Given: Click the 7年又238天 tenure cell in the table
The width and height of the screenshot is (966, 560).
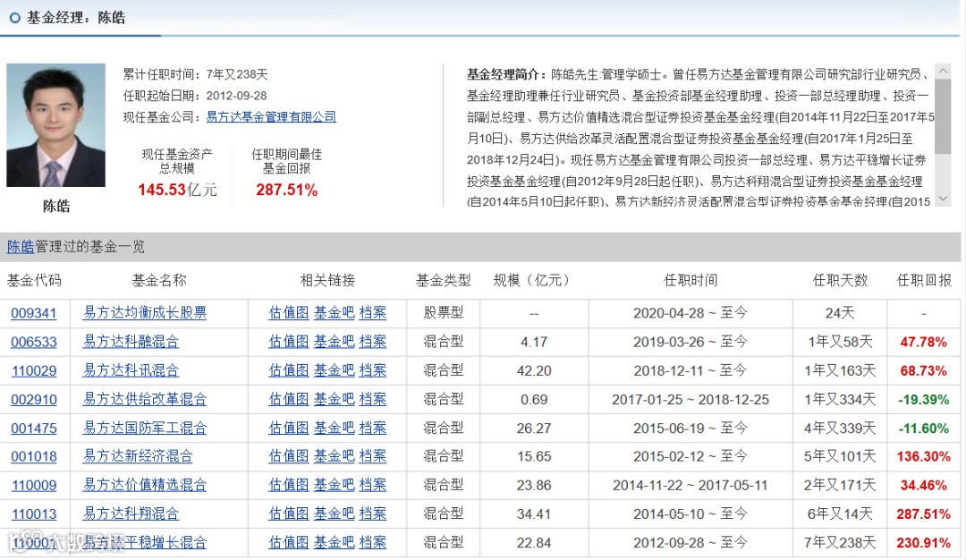Looking at the screenshot, I should pyautogui.click(x=840, y=543).
